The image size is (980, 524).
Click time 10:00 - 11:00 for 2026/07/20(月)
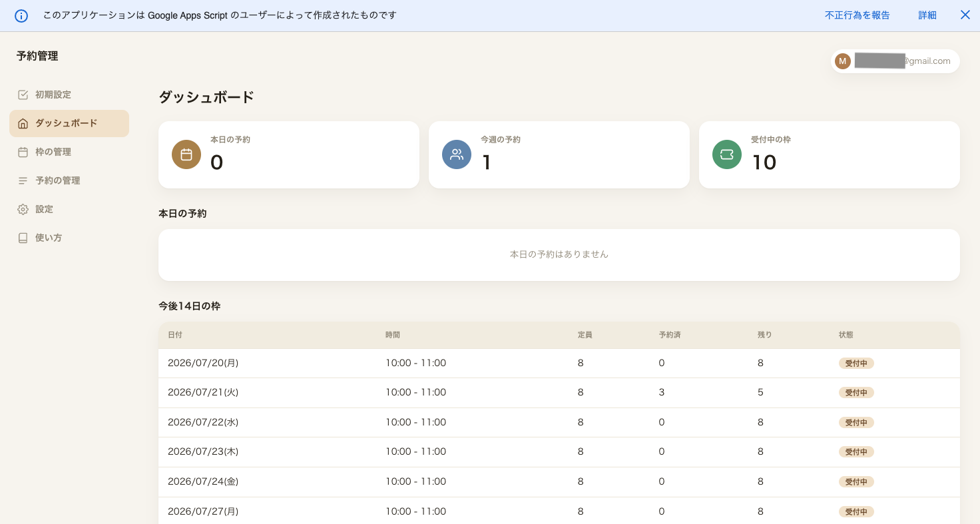[x=415, y=363]
